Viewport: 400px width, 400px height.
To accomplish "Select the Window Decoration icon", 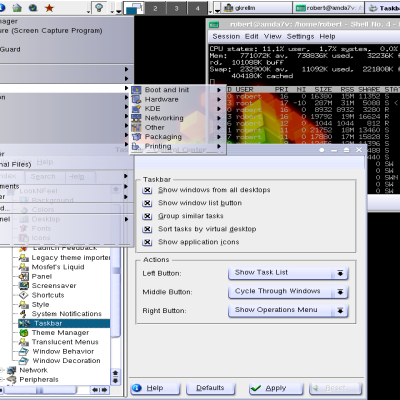I will click(x=24, y=361).
